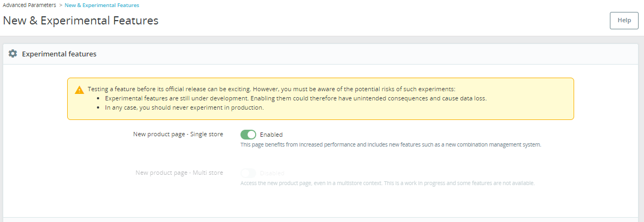Screen dimensions: 644x222
Task: Click the 'New product page - Single store' label
Action: click(x=178, y=134)
